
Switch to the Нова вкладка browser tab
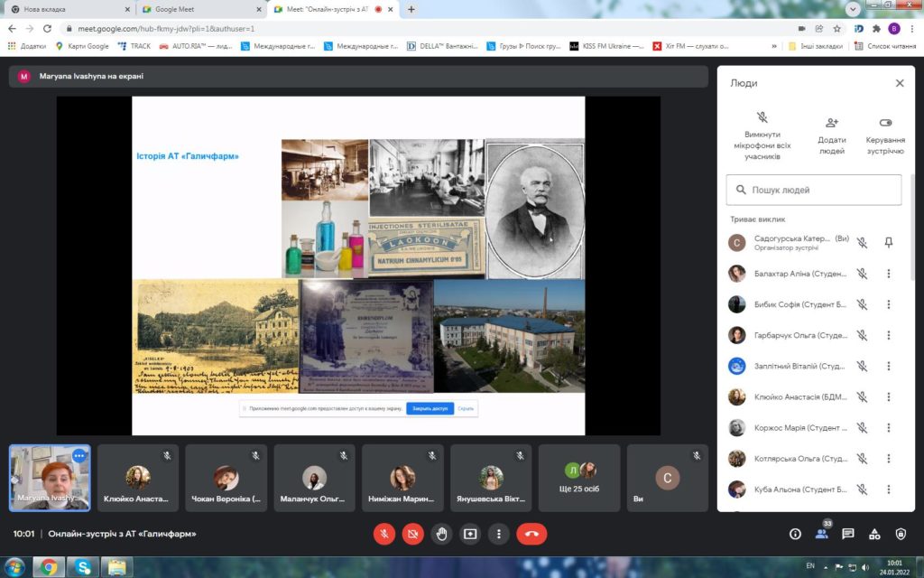[x=69, y=9]
